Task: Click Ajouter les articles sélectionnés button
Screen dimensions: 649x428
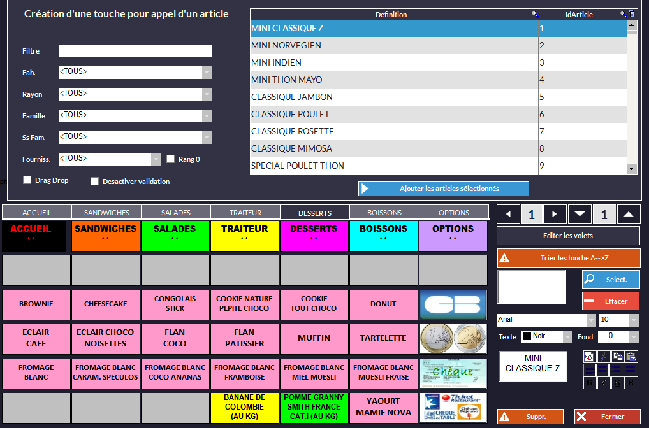Action: [x=443, y=188]
